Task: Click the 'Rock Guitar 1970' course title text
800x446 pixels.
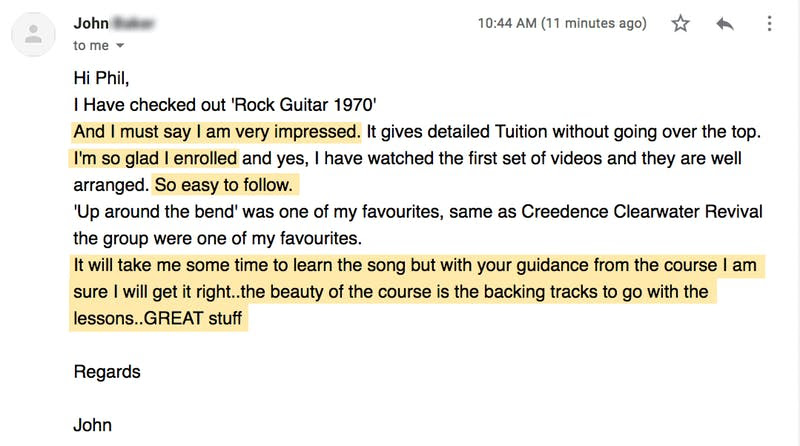Action: (304, 105)
